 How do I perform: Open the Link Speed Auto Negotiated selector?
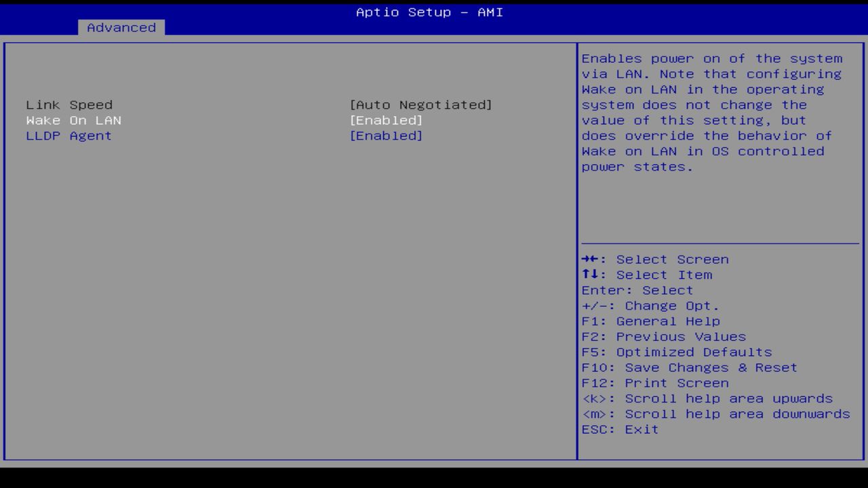click(x=422, y=104)
